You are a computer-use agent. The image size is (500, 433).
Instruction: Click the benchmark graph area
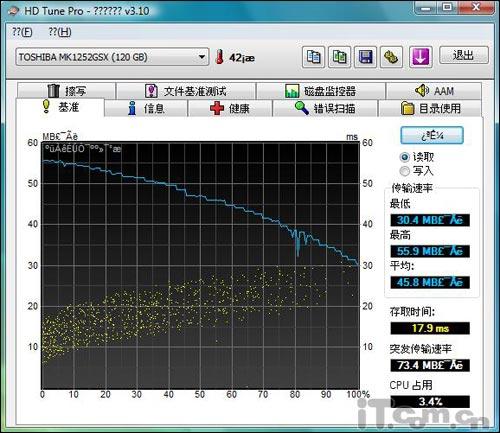[200, 265]
